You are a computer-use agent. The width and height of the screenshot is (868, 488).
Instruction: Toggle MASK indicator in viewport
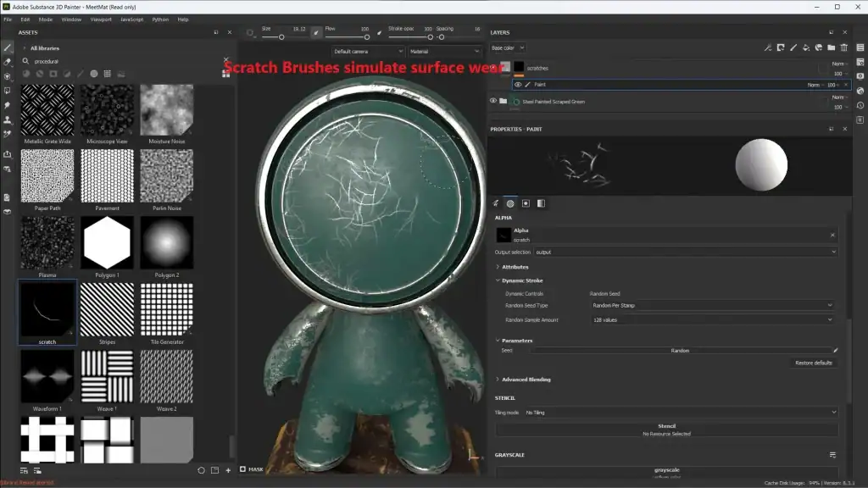251,469
